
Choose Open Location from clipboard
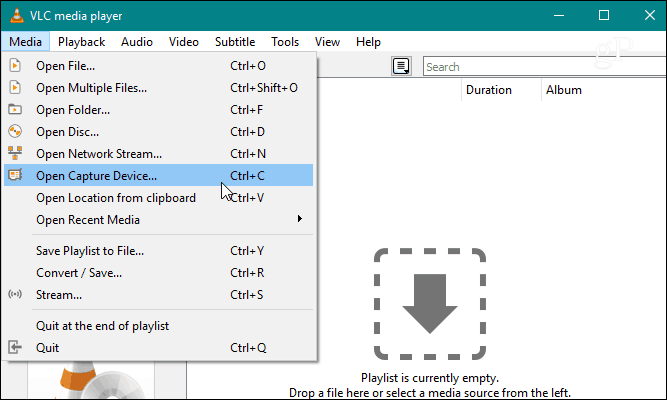point(158,198)
